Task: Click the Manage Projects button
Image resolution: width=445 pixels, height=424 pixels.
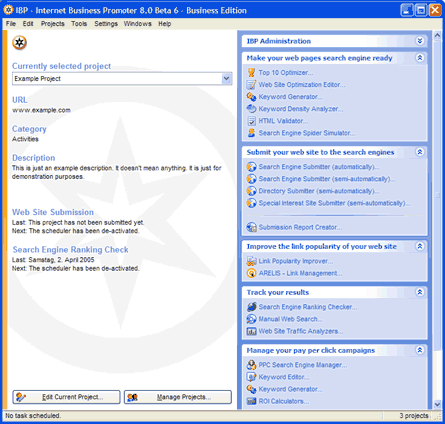Action: tap(178, 397)
